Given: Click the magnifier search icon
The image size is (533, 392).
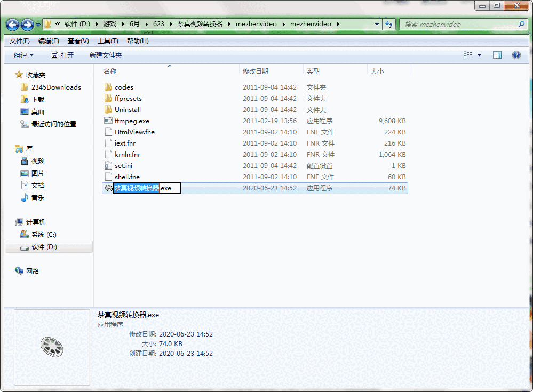Looking at the screenshot, I should (521, 24).
